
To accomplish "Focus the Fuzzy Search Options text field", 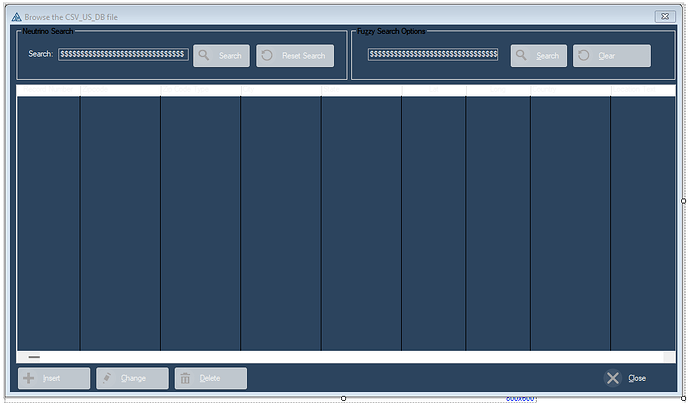I will click(432, 55).
